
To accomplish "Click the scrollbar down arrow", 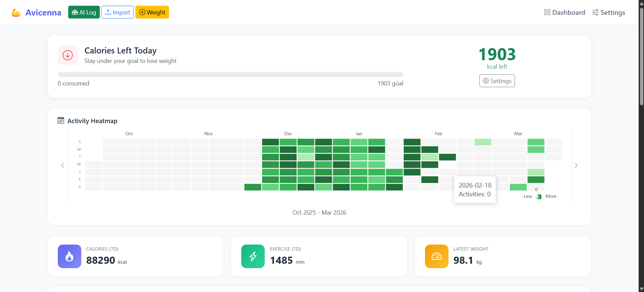I will (x=641, y=289).
